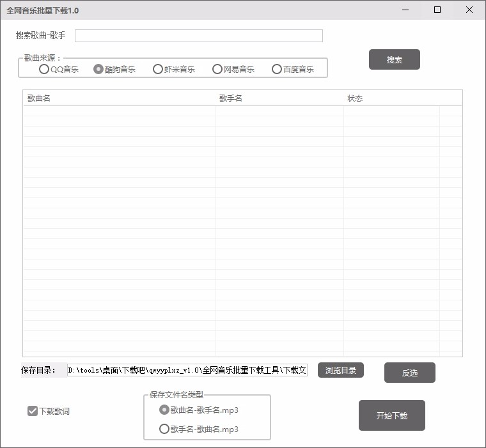486x448 pixels.
Task: Click the 开始下载 button
Action: [x=392, y=415]
